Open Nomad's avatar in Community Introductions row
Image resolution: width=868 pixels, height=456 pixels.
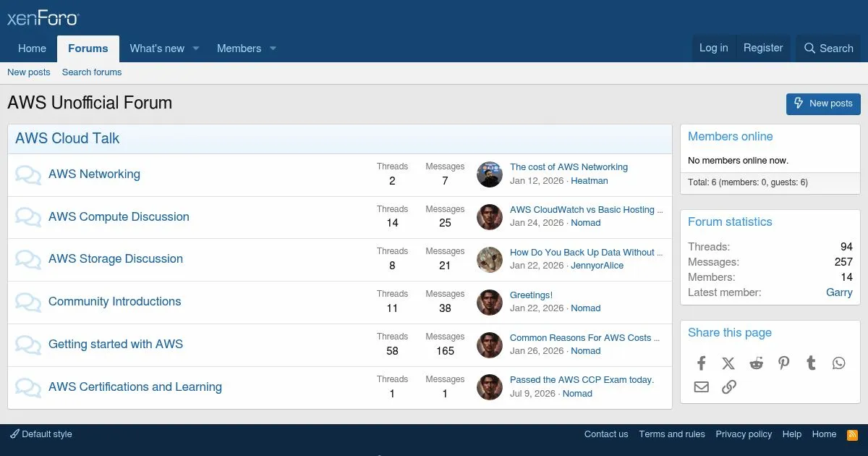(490, 303)
